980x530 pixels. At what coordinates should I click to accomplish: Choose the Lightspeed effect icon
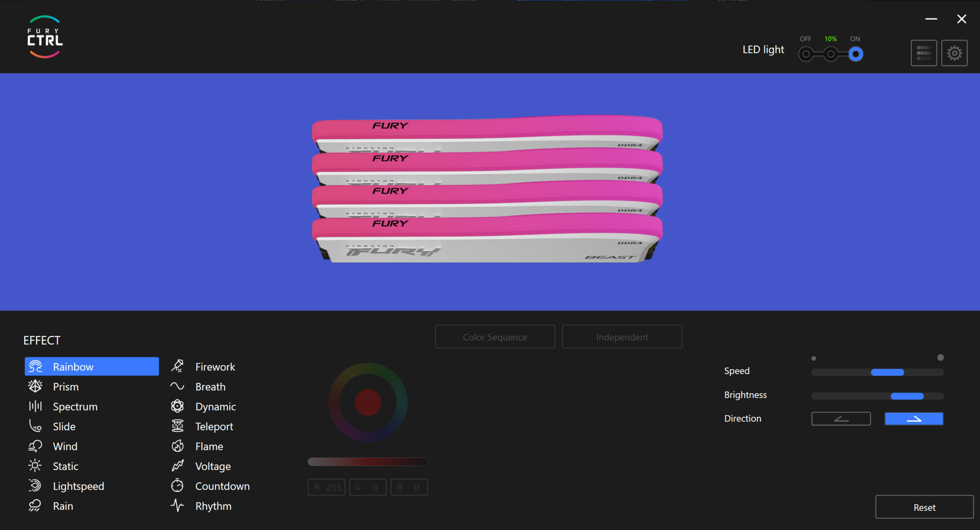click(35, 486)
